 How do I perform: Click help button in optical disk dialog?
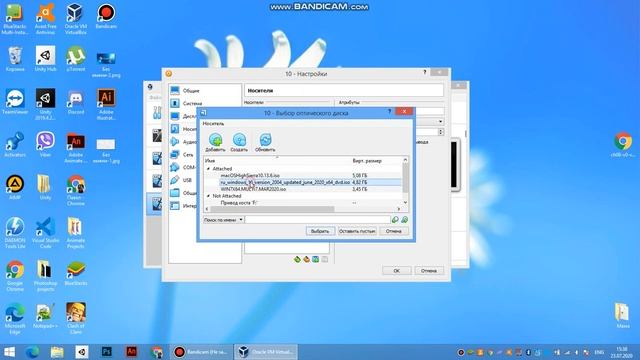click(389, 111)
